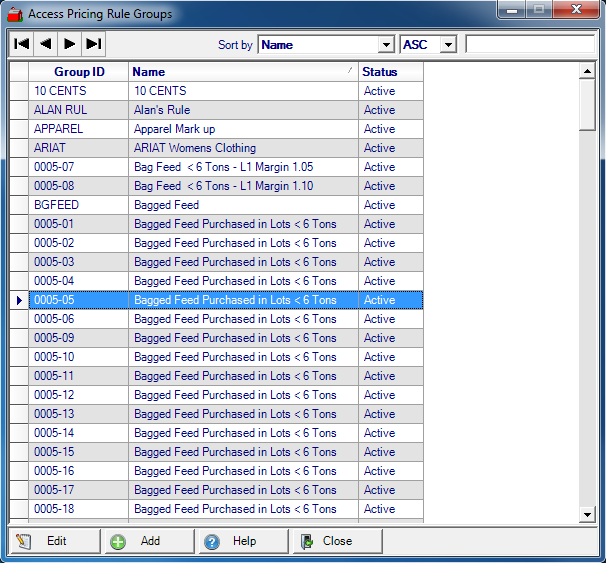This screenshot has height=563, width=606.
Task: Type in the search field beside ASC
Action: tap(529, 45)
